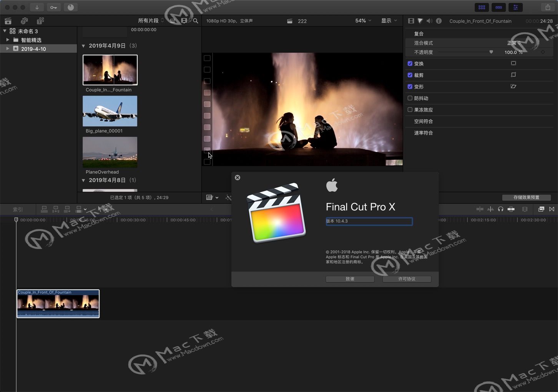Open Titles and Generators sidebar
558x392 pixels.
tap(40, 21)
